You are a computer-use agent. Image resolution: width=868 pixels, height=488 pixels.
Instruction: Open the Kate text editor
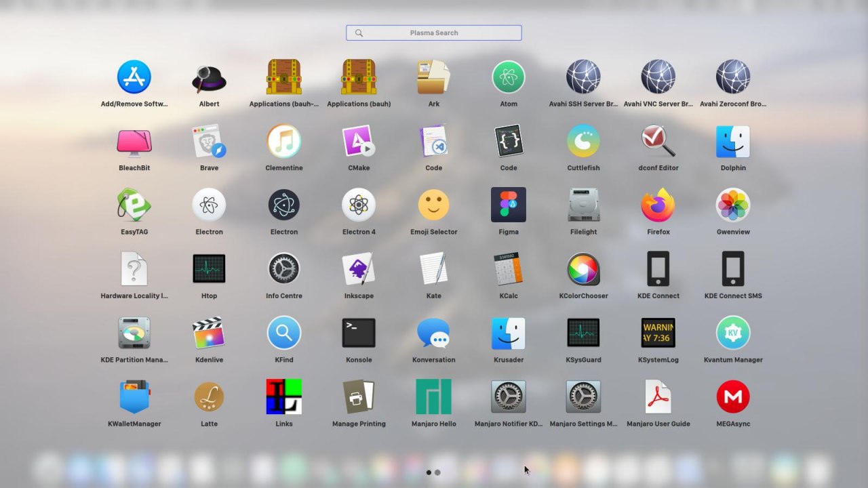433,269
